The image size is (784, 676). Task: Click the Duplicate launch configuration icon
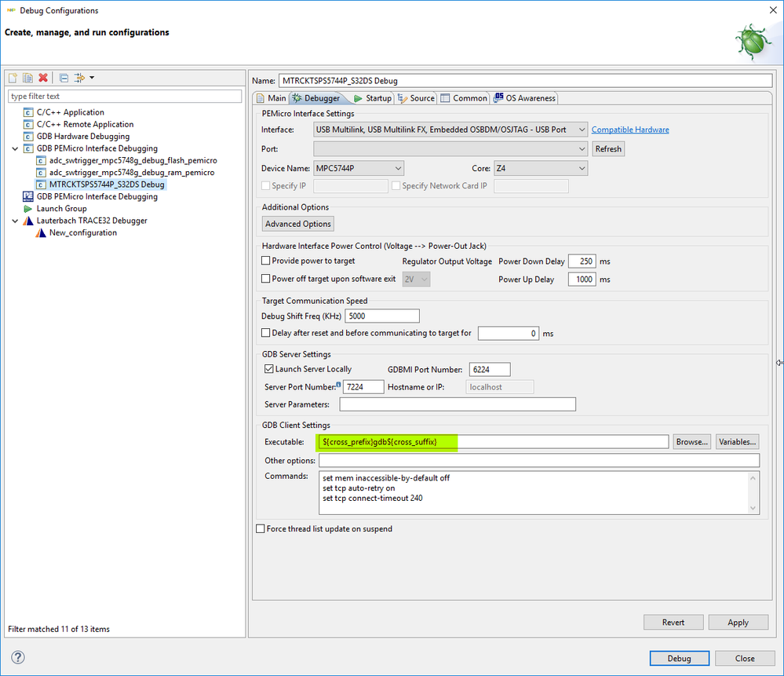click(27, 78)
